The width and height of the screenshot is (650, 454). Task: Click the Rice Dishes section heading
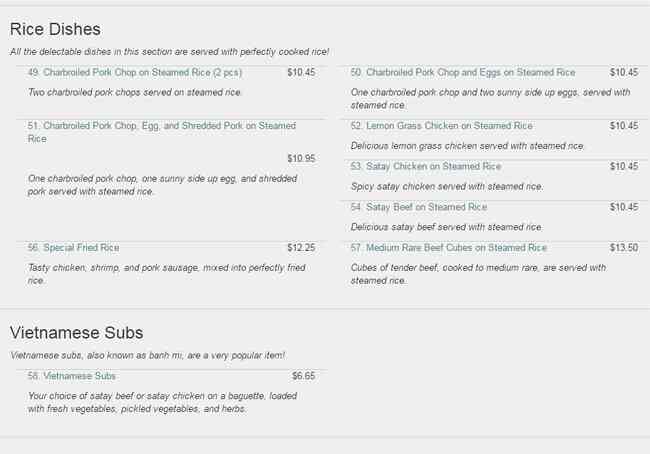coord(55,29)
